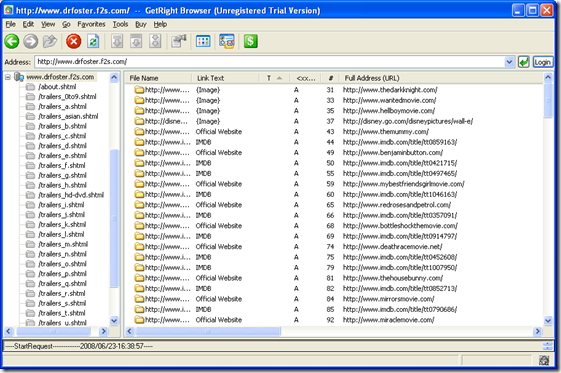
Task: Select the benjaminbutton.com row
Action: point(334,153)
